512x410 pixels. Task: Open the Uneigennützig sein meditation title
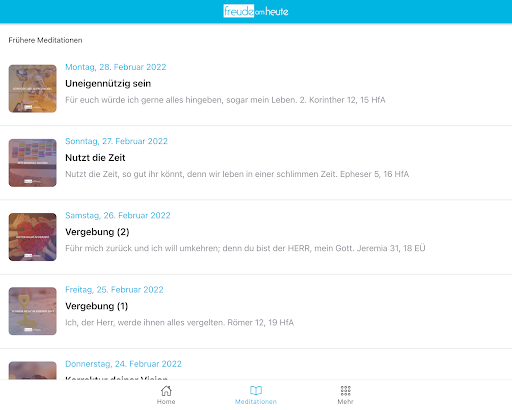coord(108,84)
